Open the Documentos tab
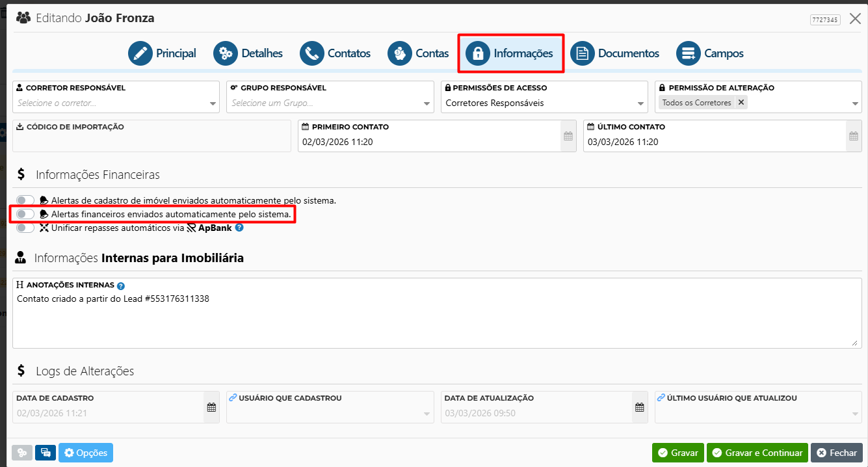868x467 pixels. tap(614, 53)
